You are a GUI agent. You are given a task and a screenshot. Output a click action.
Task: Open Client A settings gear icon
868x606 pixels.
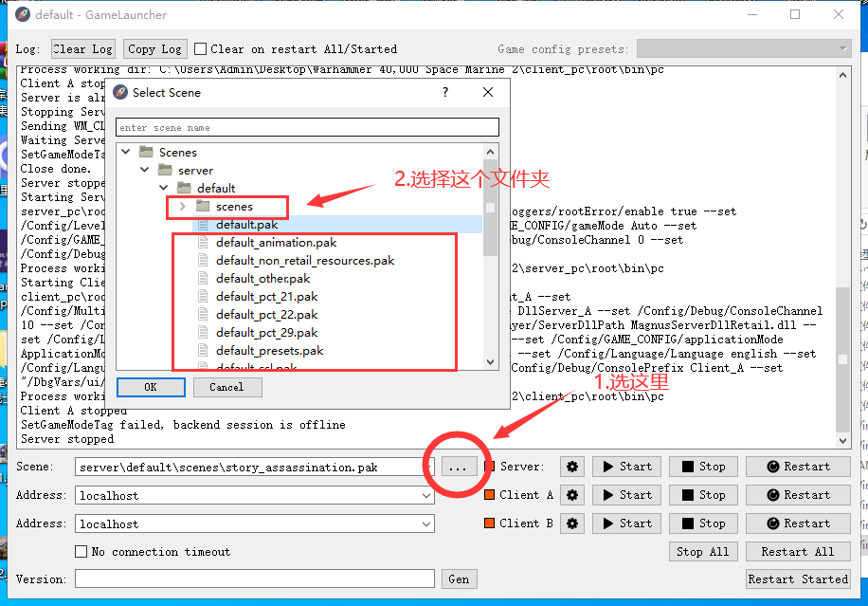point(572,495)
